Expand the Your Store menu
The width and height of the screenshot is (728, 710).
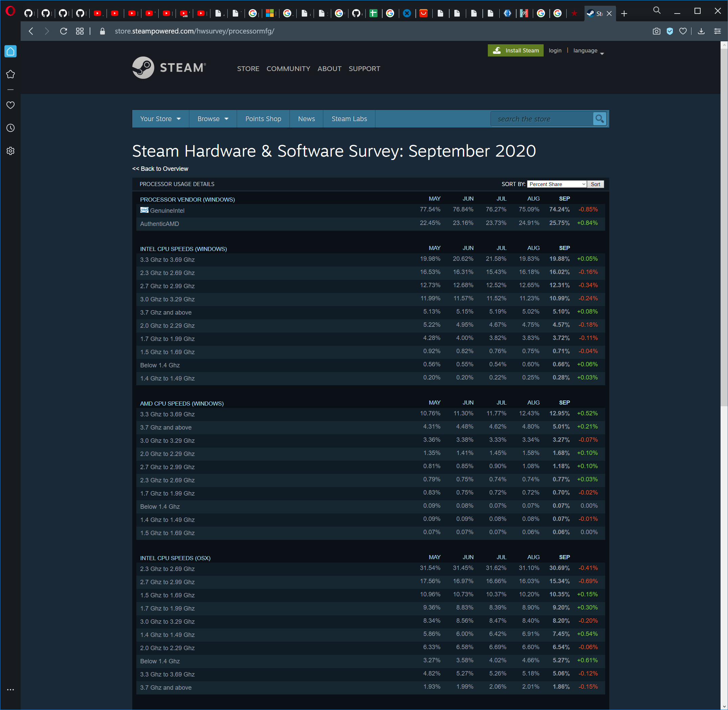click(160, 119)
